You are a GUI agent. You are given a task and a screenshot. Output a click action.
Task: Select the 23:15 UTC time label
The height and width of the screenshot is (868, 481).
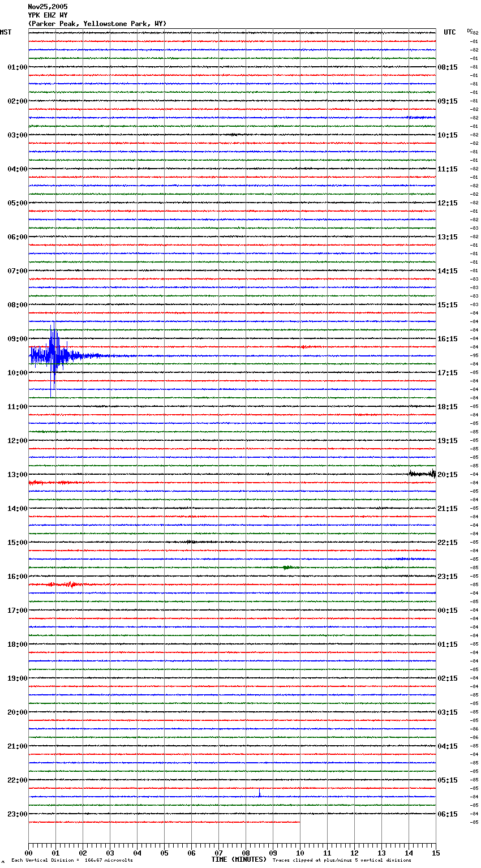(x=448, y=577)
